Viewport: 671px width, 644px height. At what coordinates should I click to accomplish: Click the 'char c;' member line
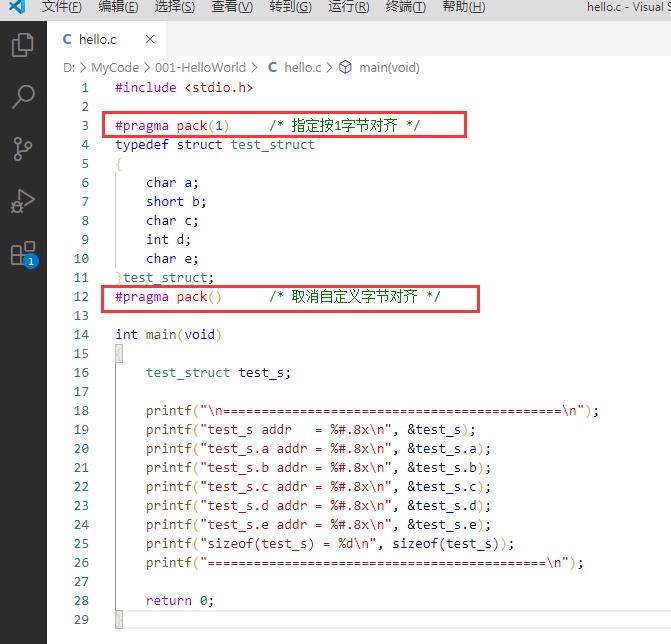tap(172, 221)
